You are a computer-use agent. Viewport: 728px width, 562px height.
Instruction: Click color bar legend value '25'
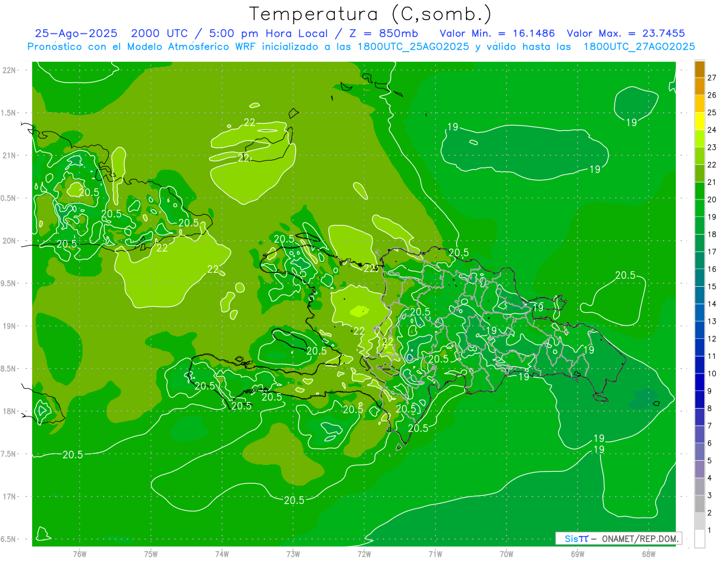coord(712,112)
